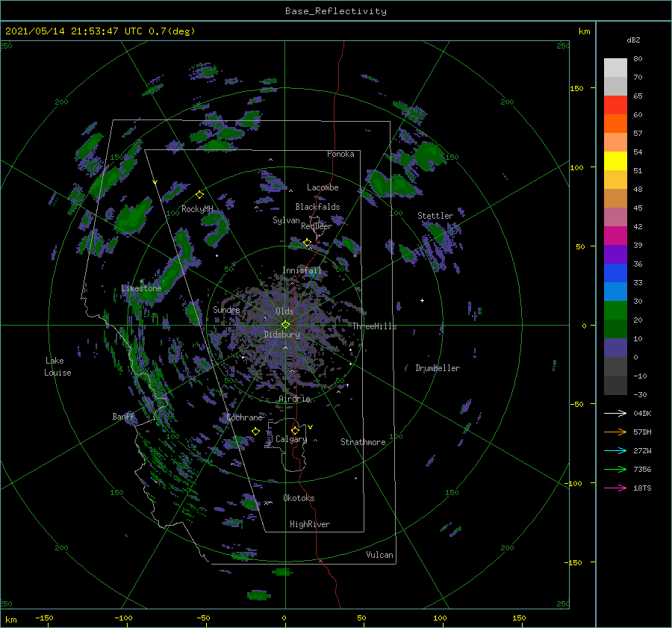Select the yellow diamond marker below RedDeer
The width and height of the screenshot is (672, 628).
point(307,243)
